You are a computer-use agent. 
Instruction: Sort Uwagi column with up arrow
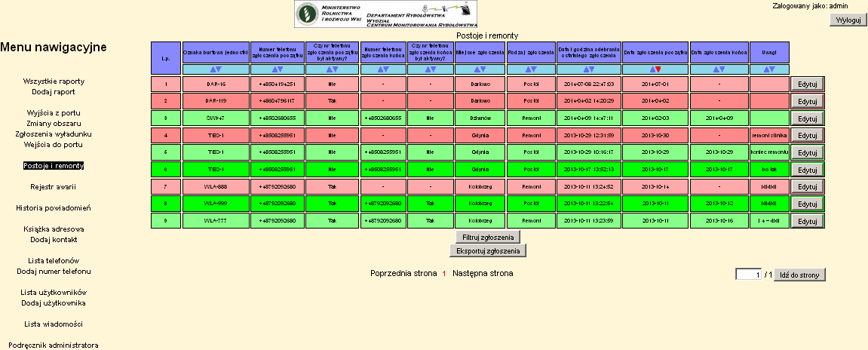(766, 69)
